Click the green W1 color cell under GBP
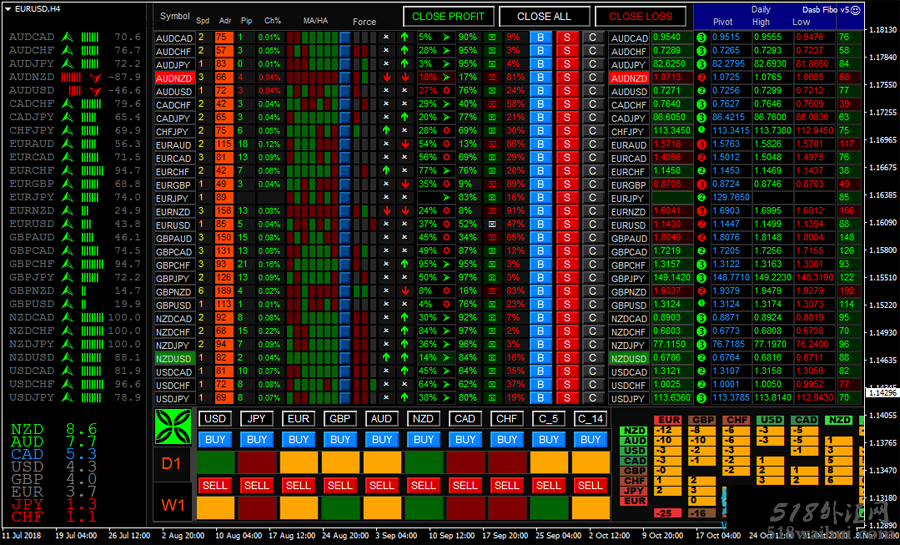This screenshot has height=545, width=900. coord(340,508)
